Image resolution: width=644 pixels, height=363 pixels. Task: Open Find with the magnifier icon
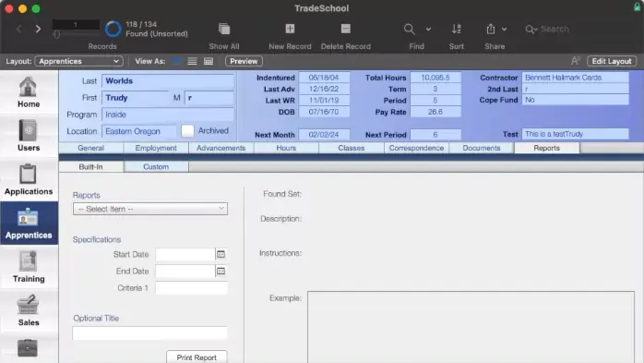tap(409, 29)
